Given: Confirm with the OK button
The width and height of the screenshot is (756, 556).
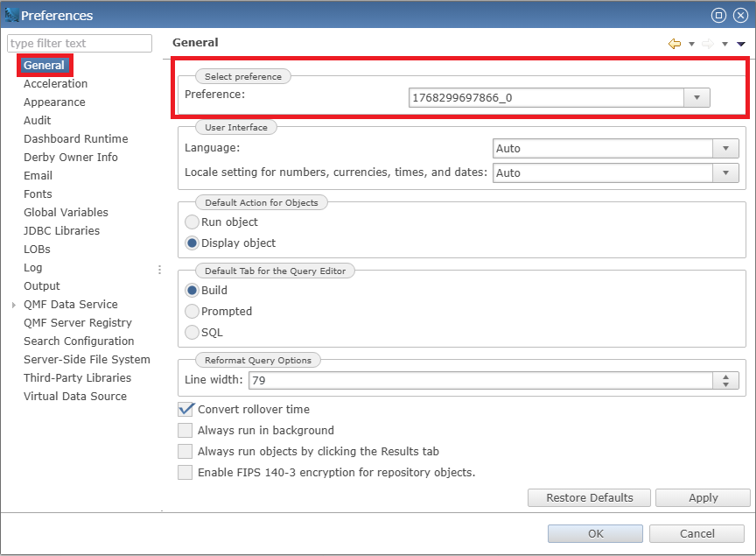Looking at the screenshot, I should 595,534.
